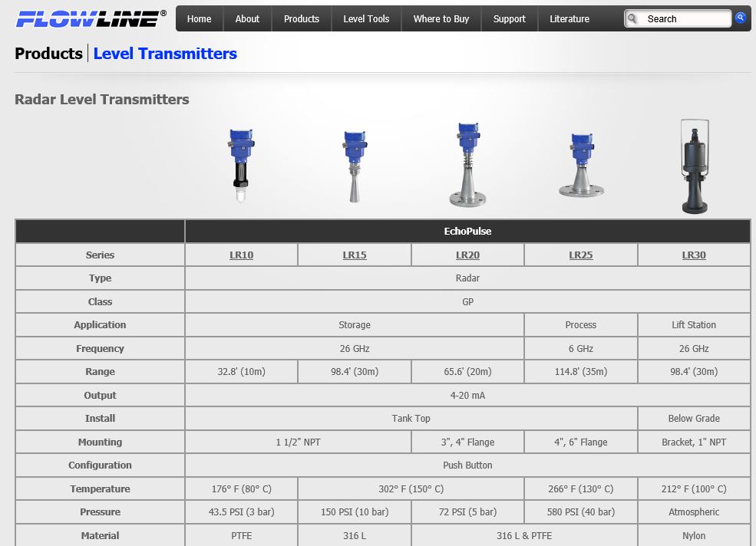This screenshot has width=756, height=546.
Task: Follow the LR25 series link
Action: (x=581, y=255)
